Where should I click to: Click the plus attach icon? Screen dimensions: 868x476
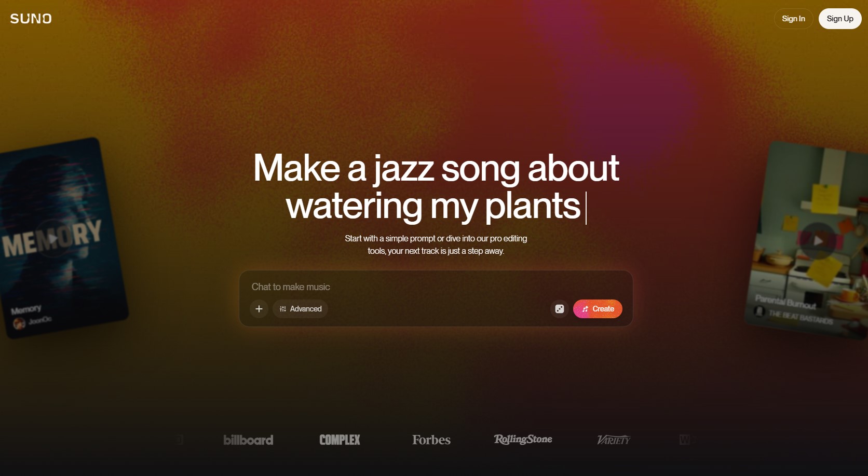pos(259,309)
